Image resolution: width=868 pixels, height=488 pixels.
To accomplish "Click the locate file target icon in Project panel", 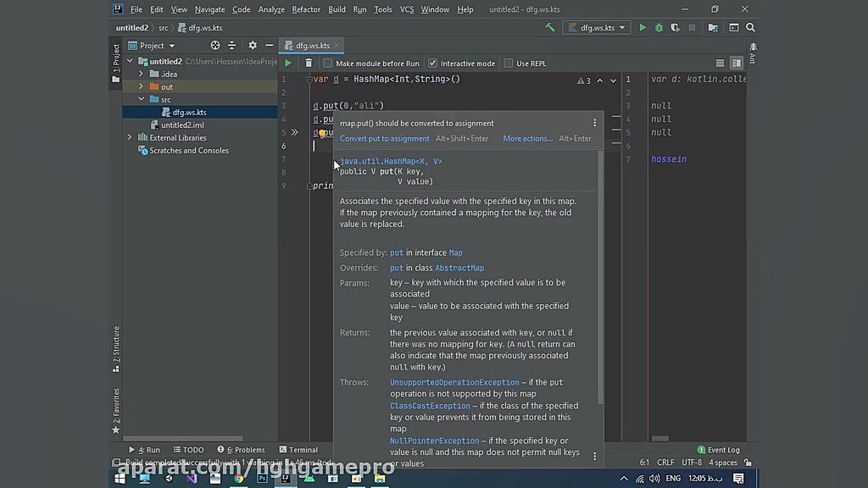I will tap(215, 46).
